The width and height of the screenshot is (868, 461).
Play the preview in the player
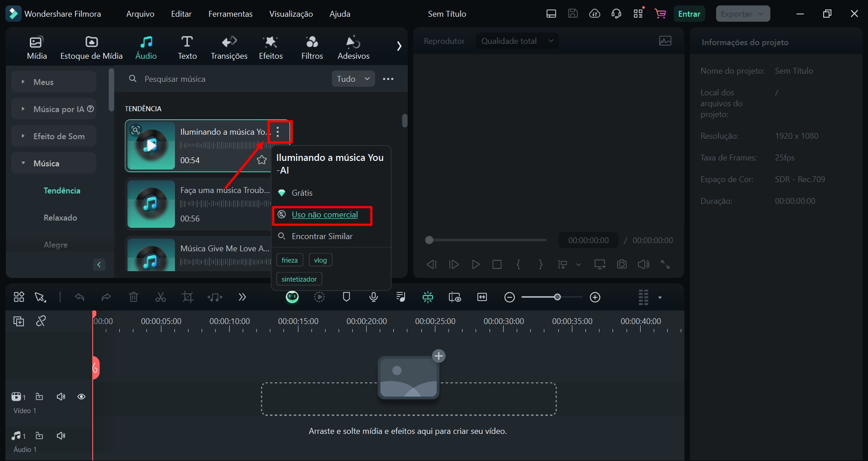pos(476,264)
